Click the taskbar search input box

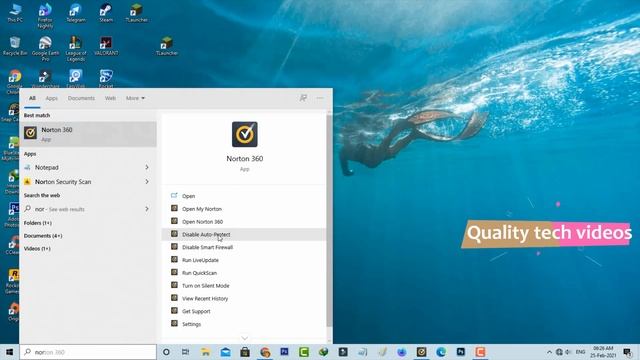pos(88,352)
